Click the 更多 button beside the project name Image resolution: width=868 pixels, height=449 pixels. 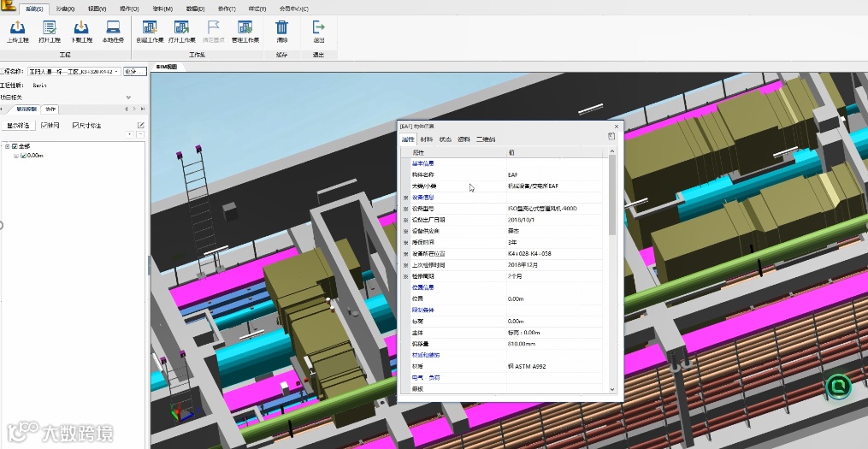pos(135,72)
